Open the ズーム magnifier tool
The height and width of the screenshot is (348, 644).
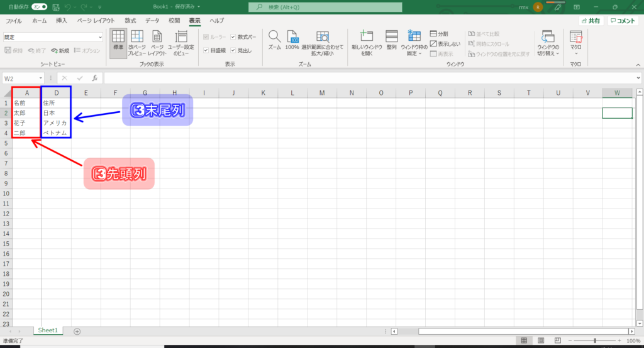[274, 40]
